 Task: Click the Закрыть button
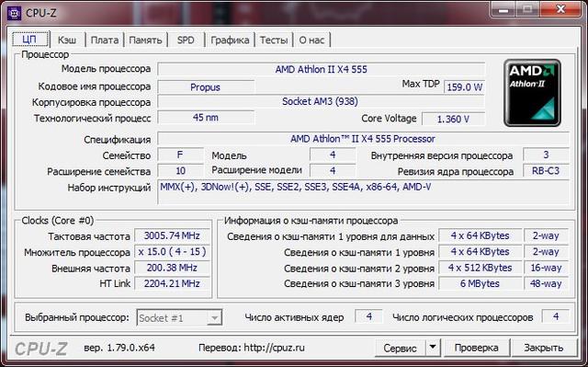tap(543, 348)
